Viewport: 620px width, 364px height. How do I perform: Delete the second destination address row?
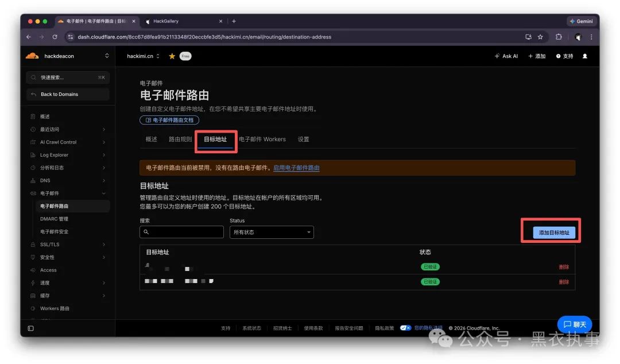tap(564, 282)
